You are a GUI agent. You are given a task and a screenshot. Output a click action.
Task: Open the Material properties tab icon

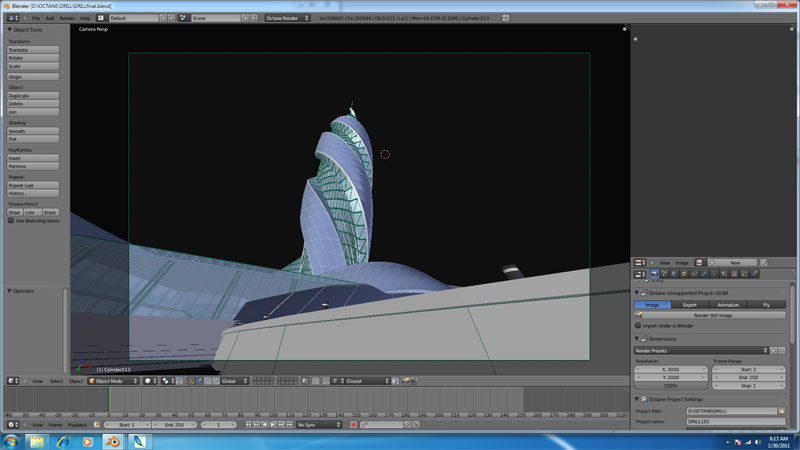[x=724, y=274]
